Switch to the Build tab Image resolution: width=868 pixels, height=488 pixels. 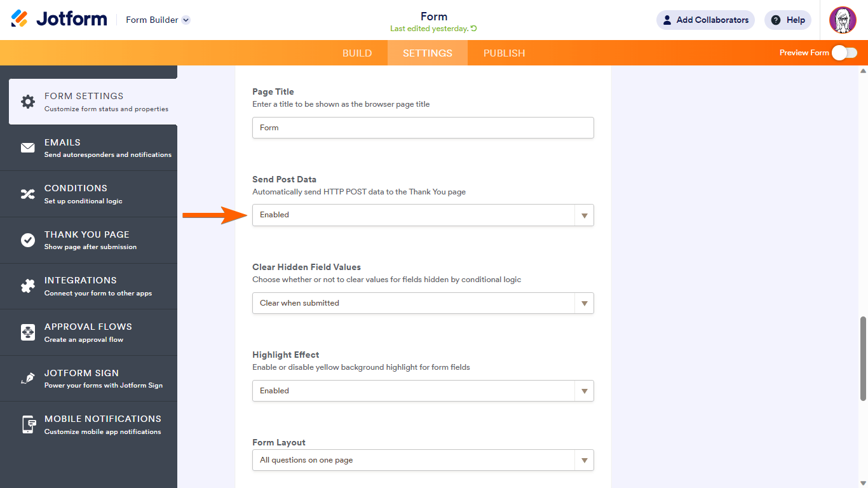click(x=357, y=53)
